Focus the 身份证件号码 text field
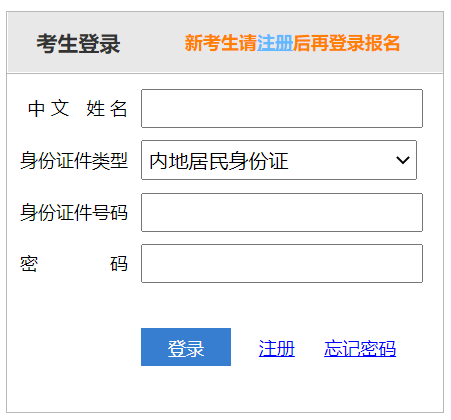451x420 pixels. pyautogui.click(x=282, y=212)
